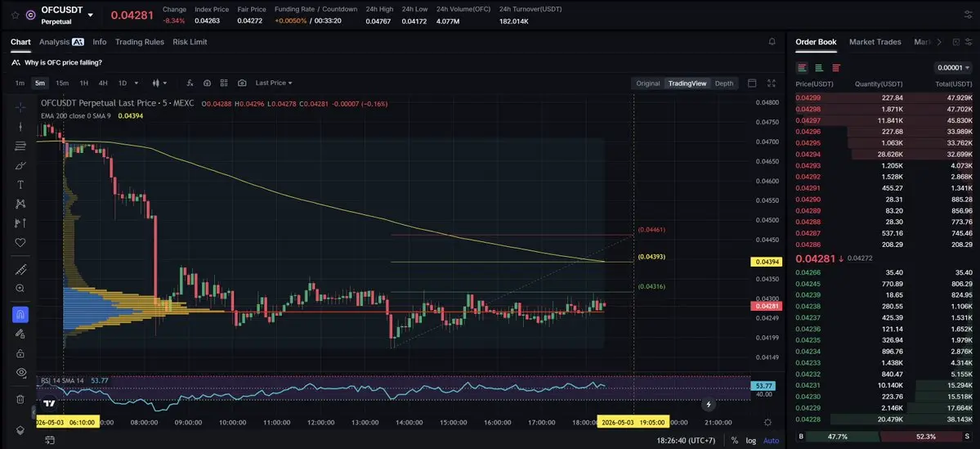Image resolution: width=980 pixels, height=449 pixels.
Task: Open chart settings gear near time axis
Action: (767, 422)
